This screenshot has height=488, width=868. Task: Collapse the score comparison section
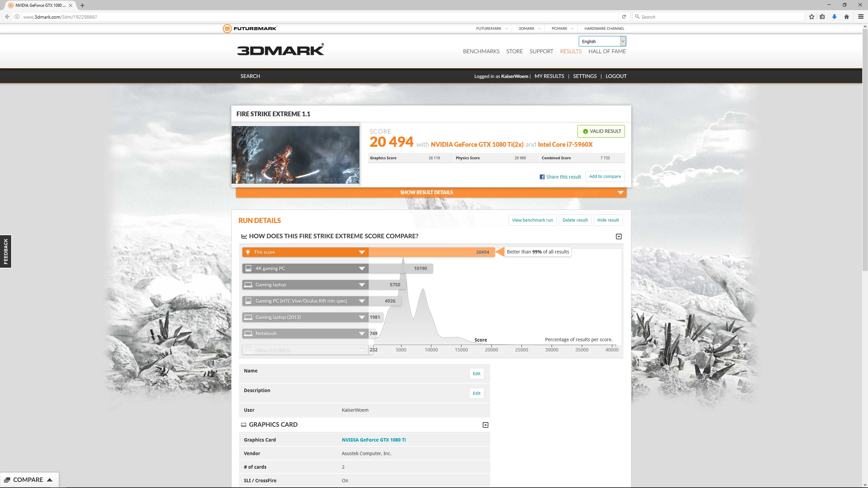click(619, 237)
